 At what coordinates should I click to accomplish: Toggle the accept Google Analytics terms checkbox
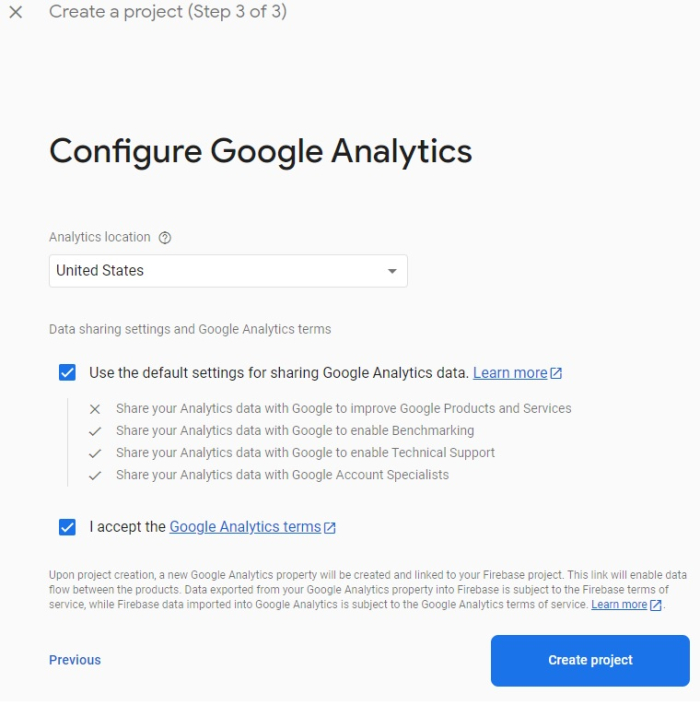(67, 527)
